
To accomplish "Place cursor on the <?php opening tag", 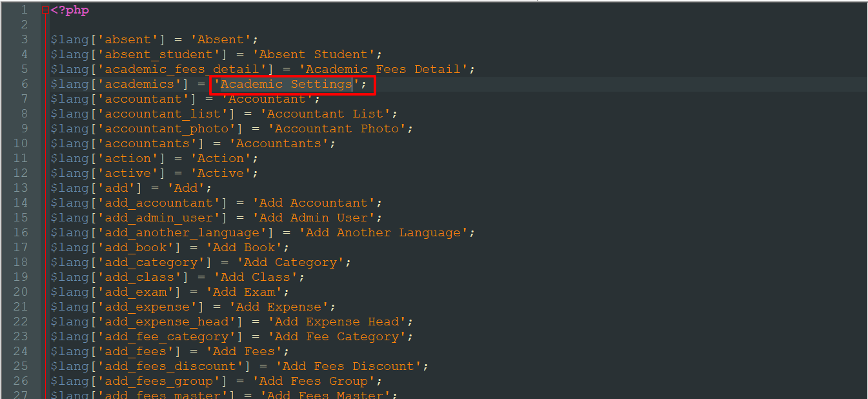I will [x=70, y=10].
